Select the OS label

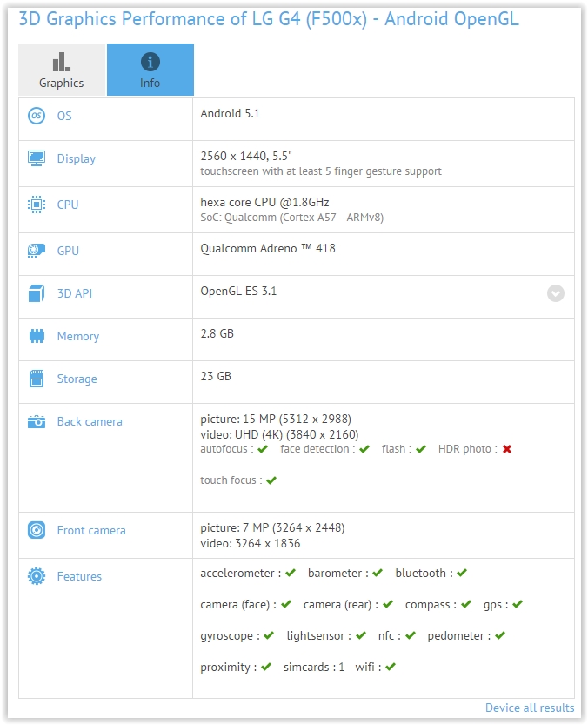click(x=64, y=116)
